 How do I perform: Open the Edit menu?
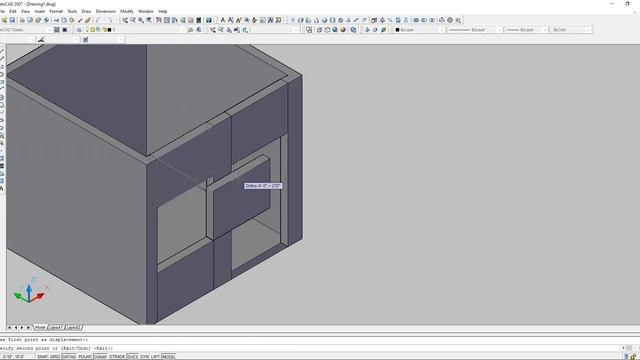[x=13, y=11]
